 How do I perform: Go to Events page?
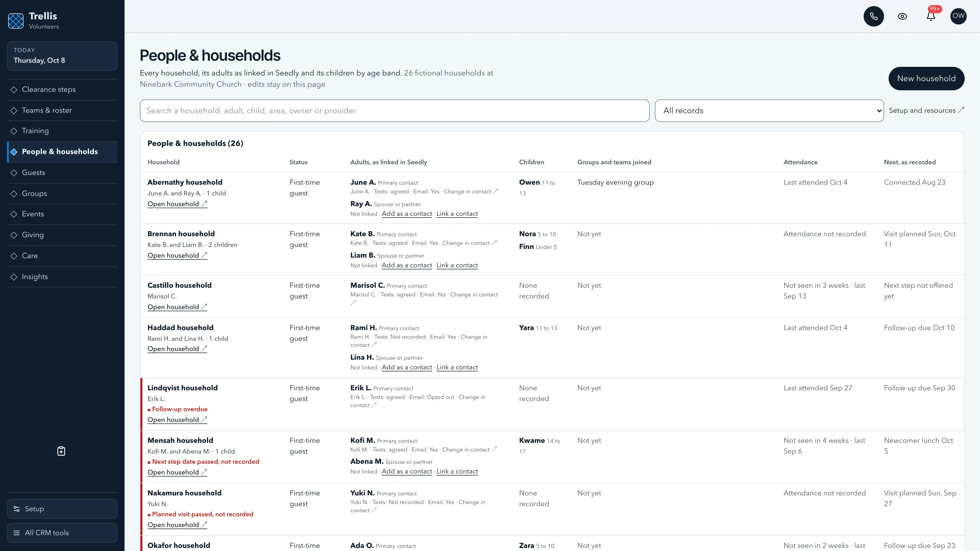point(62,215)
